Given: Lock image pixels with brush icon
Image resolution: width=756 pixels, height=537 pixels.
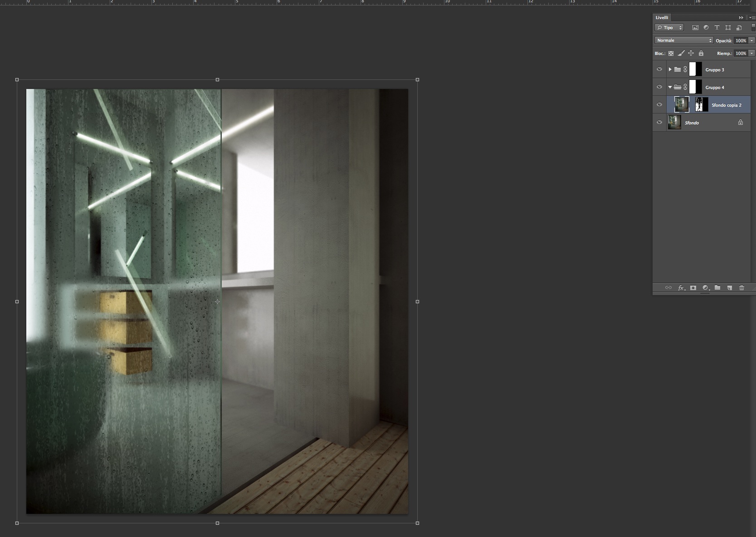Looking at the screenshot, I should tap(681, 54).
